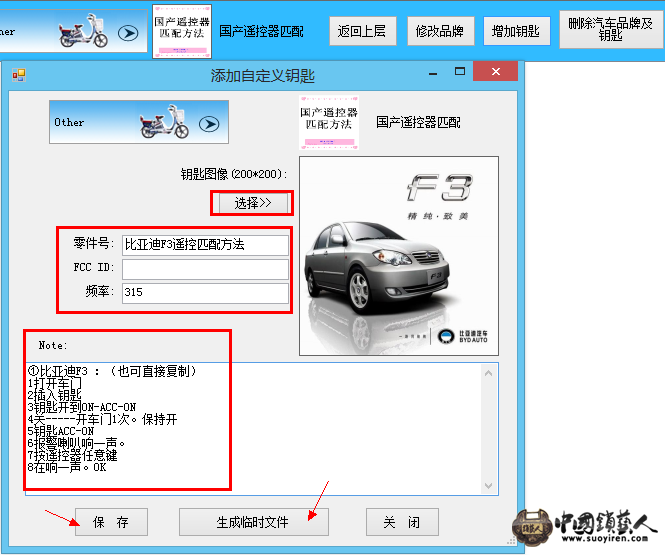The image size is (665, 555).
Task: Minimize the 添加自定义钥匙 dialog
Action: pos(433,73)
